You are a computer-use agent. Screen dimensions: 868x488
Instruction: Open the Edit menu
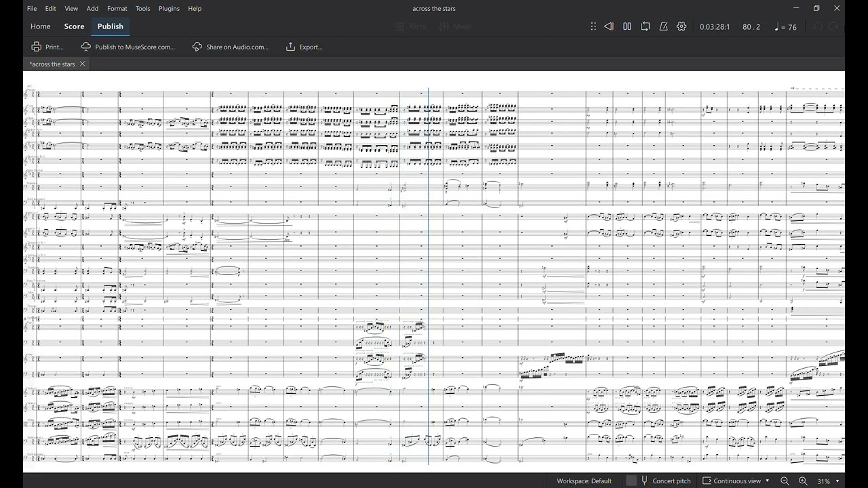click(51, 8)
